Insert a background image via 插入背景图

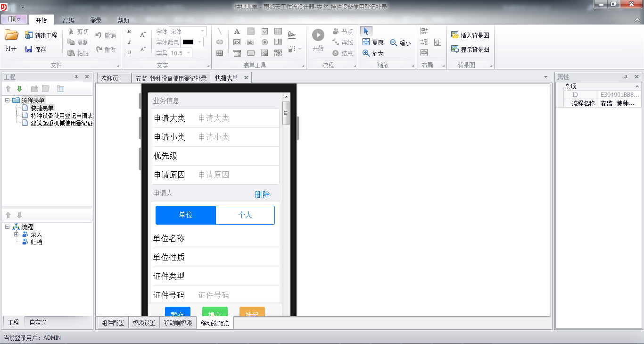(x=470, y=35)
